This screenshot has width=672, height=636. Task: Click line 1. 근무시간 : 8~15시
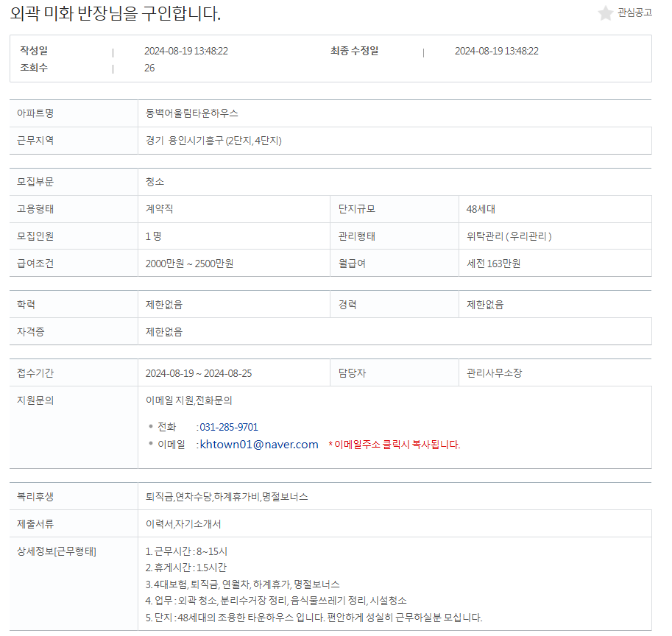(x=186, y=551)
